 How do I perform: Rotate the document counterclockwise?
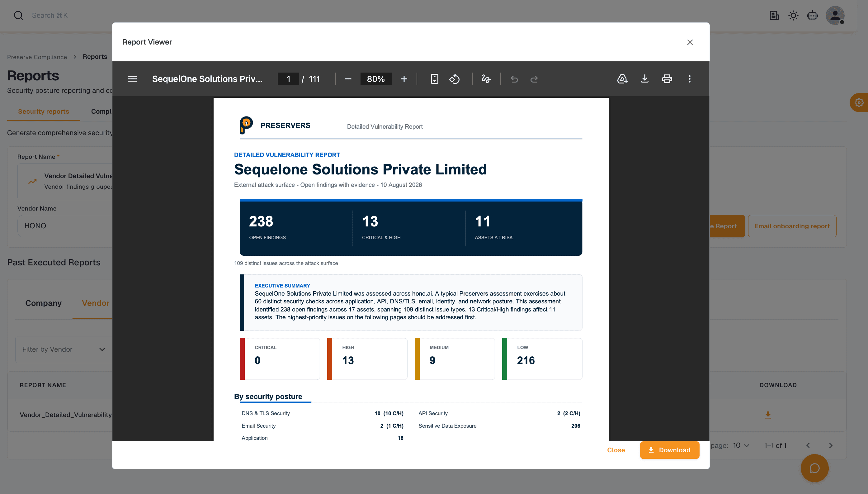(x=454, y=79)
